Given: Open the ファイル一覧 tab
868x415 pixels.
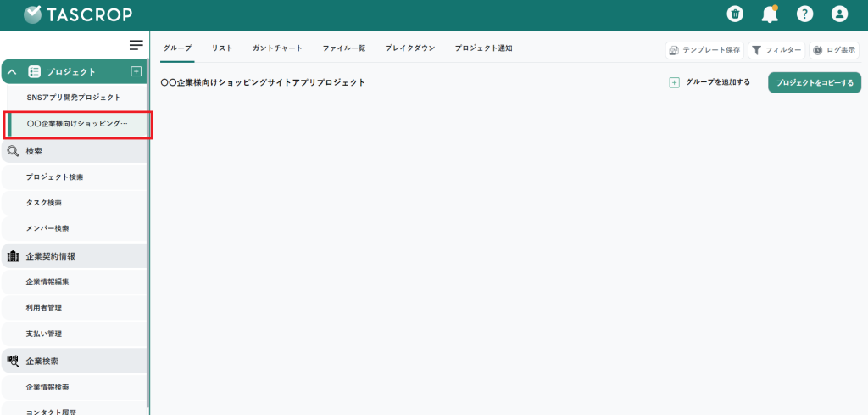Looking at the screenshot, I should pos(344,48).
